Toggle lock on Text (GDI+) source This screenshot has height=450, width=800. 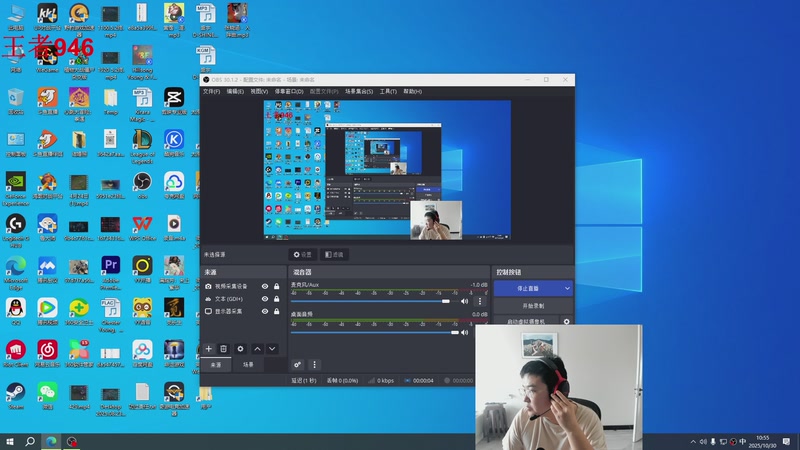(277, 298)
